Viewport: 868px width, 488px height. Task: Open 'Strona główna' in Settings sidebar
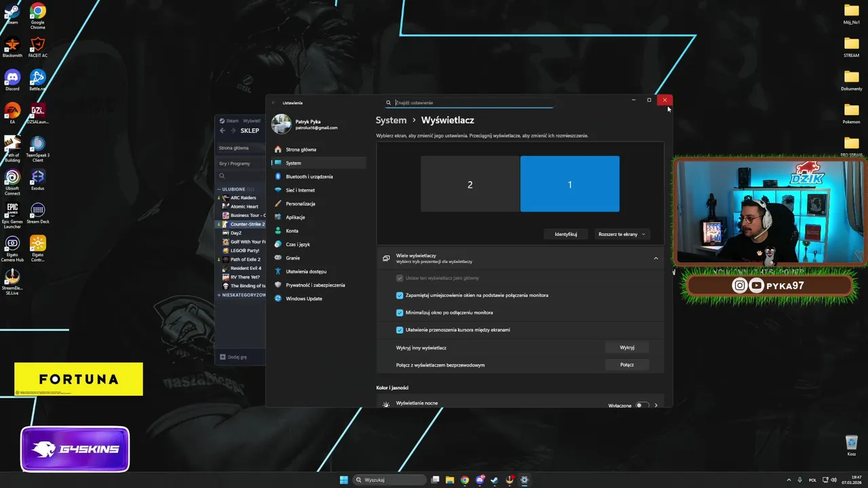(x=319, y=149)
